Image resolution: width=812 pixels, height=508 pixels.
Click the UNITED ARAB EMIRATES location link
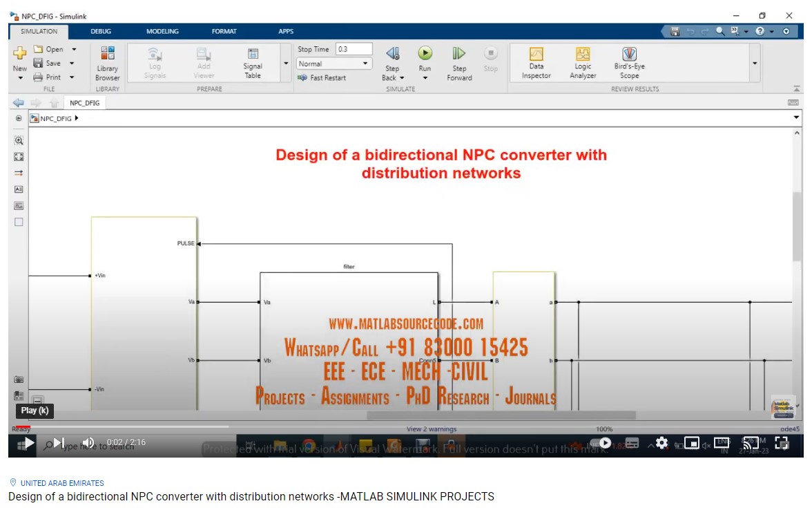pyautogui.click(x=62, y=482)
